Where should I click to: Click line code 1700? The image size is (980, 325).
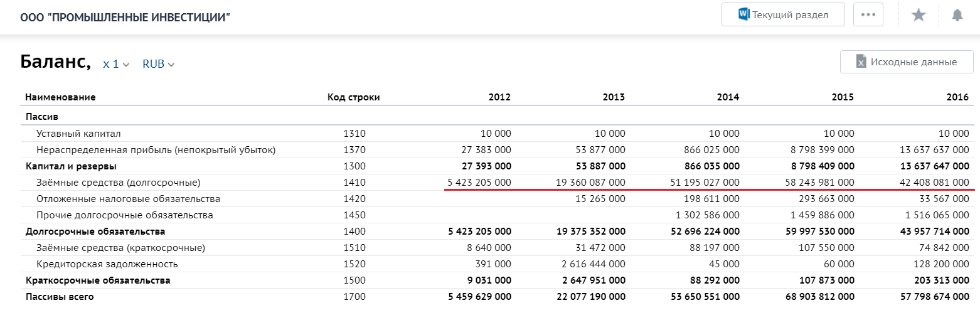[x=354, y=297]
